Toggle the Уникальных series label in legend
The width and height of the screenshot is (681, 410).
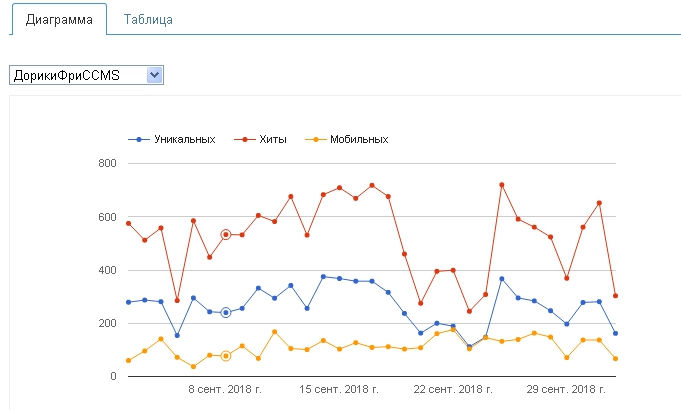point(184,139)
